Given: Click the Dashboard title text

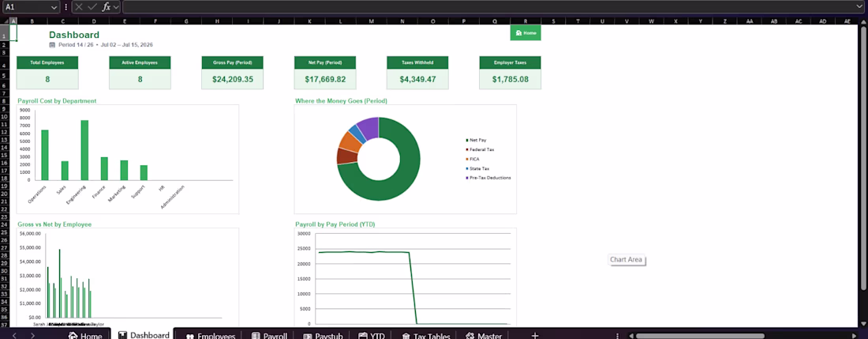Looking at the screenshot, I should click(x=74, y=35).
